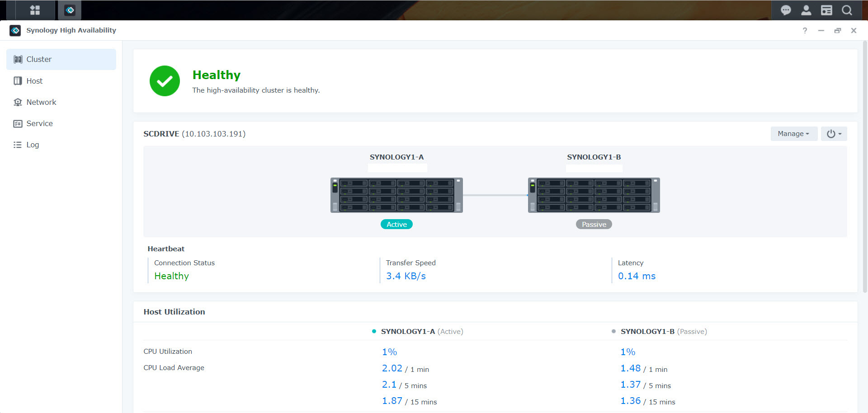The image size is (868, 413).
Task: View the Log page
Action: (x=33, y=145)
